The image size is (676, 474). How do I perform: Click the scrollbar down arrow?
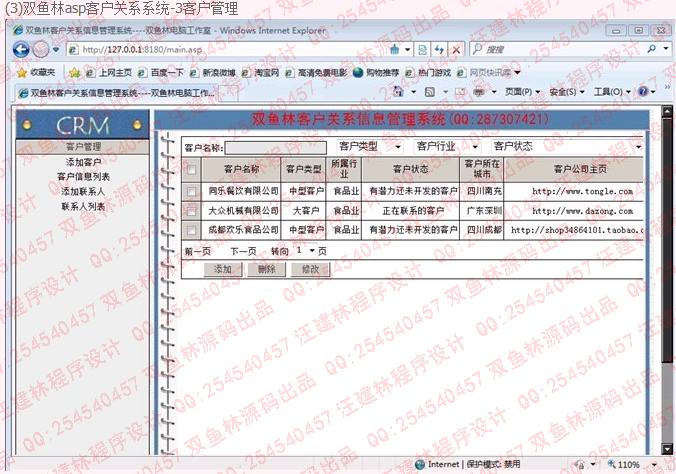click(x=667, y=449)
